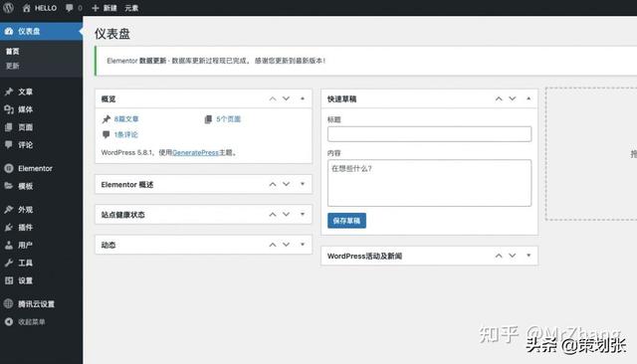This screenshot has height=364, width=637.
Task: Select 更新 submenu under 仪表盘
Action: click(x=13, y=66)
